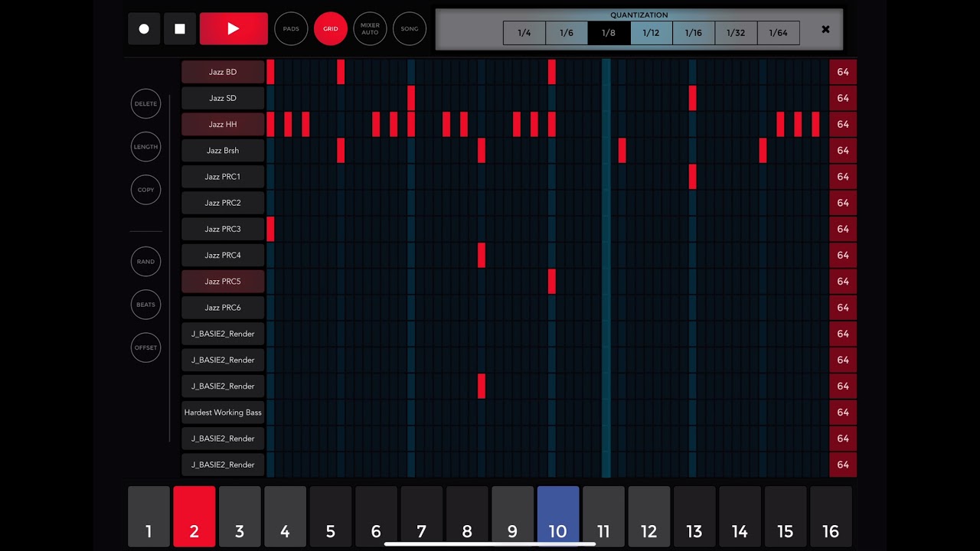Select the blue pattern pad 10
The image size is (980, 551).
tap(558, 517)
